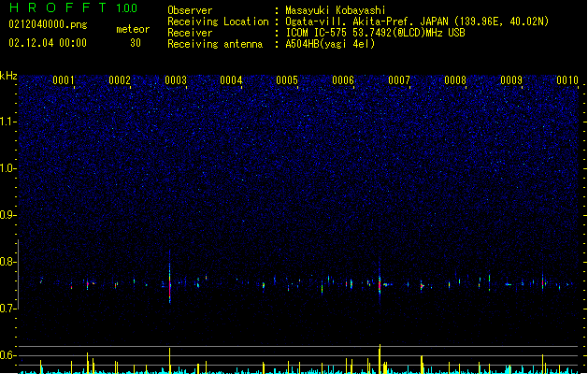
Task: Click the yellow intensity peak below marker 0003
Action: pyautogui.click(x=170, y=361)
